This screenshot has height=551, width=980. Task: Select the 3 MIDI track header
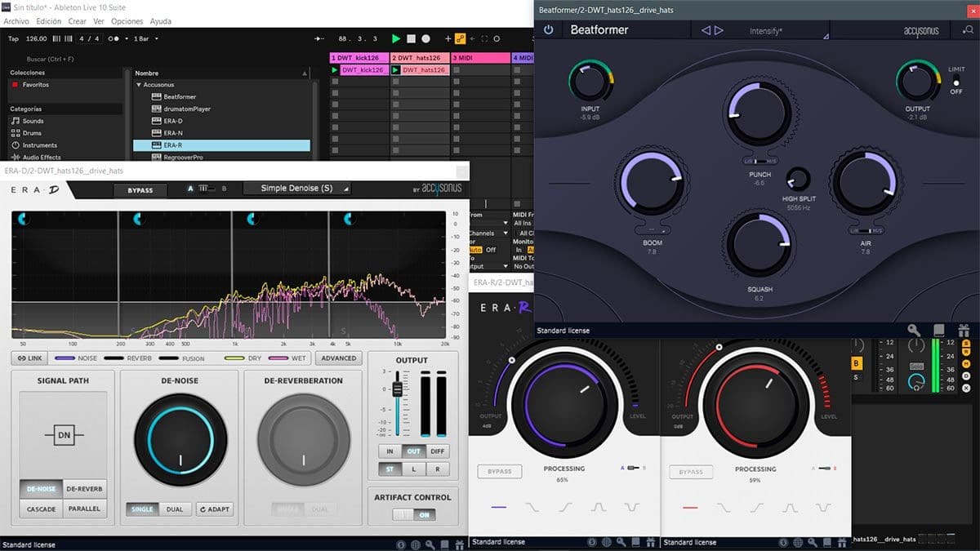tap(480, 58)
